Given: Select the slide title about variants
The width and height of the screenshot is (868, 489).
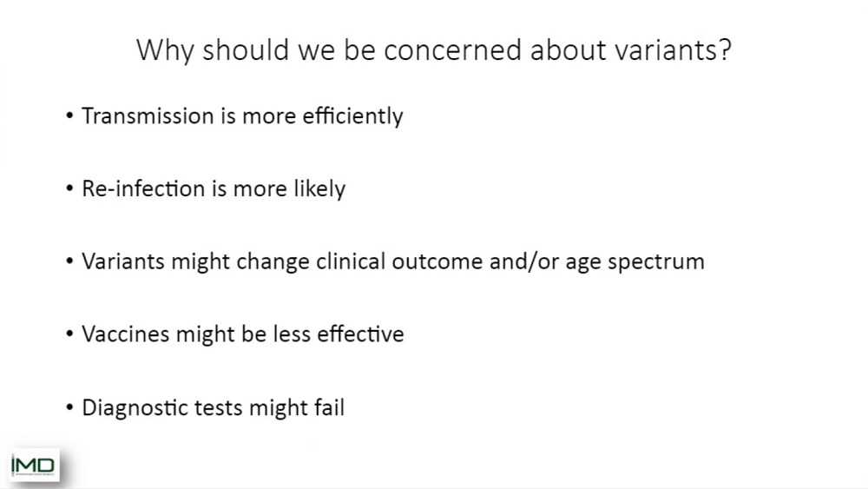Looking at the screenshot, I should 434,50.
